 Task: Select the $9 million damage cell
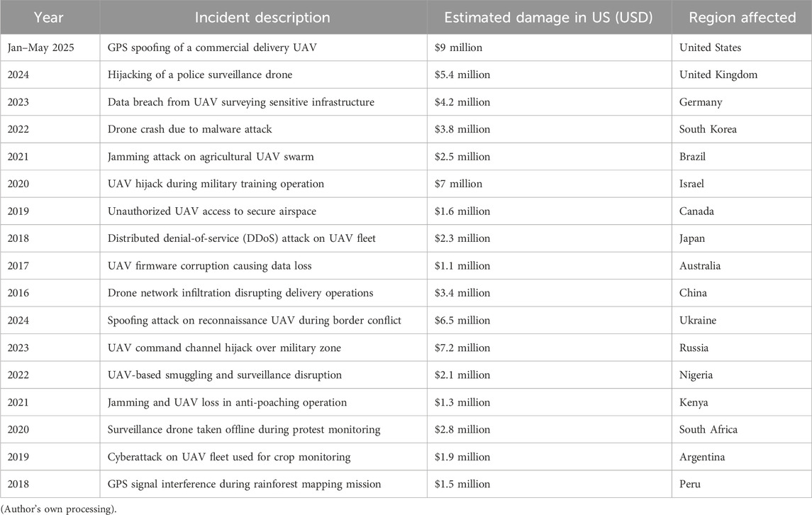pos(459,48)
